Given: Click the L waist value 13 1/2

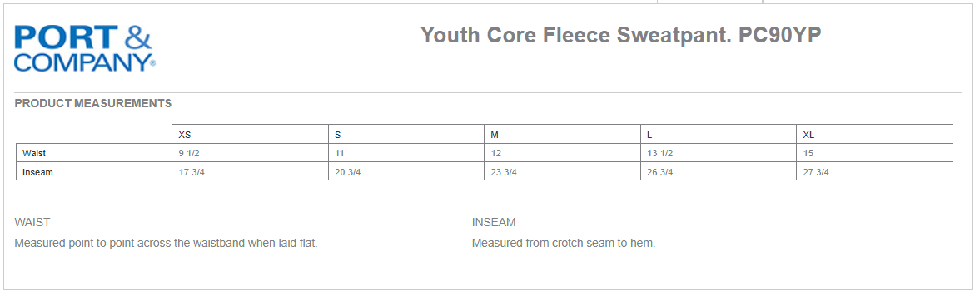Looking at the screenshot, I should pos(660,154).
